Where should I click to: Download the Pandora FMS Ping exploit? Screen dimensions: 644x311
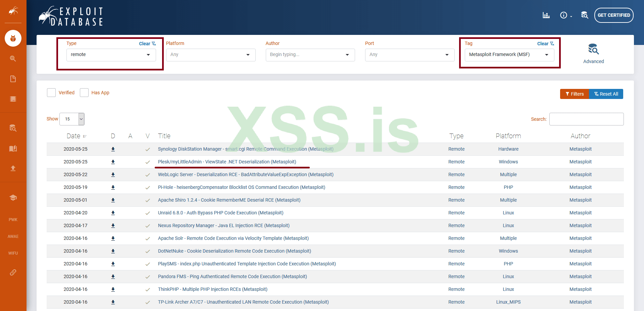113,277
